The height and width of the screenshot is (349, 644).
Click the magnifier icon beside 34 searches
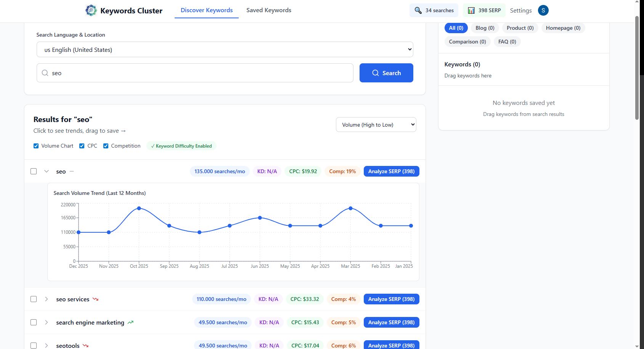(x=418, y=10)
